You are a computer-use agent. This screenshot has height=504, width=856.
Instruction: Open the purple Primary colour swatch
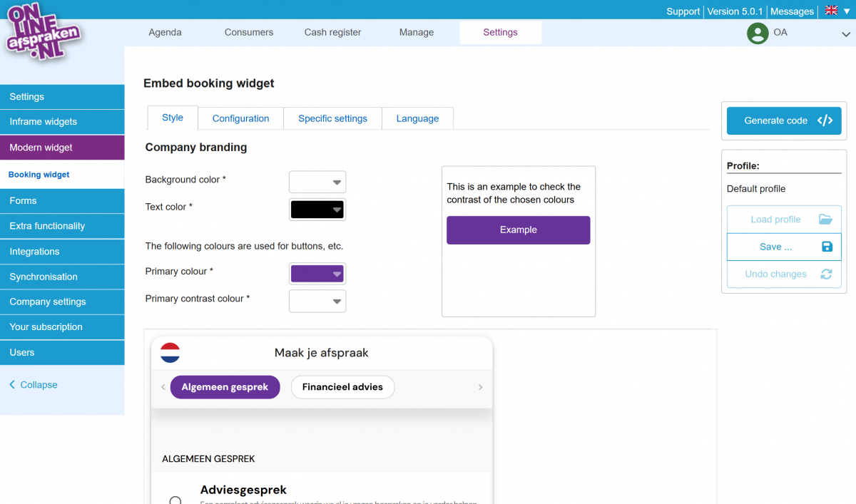317,274
